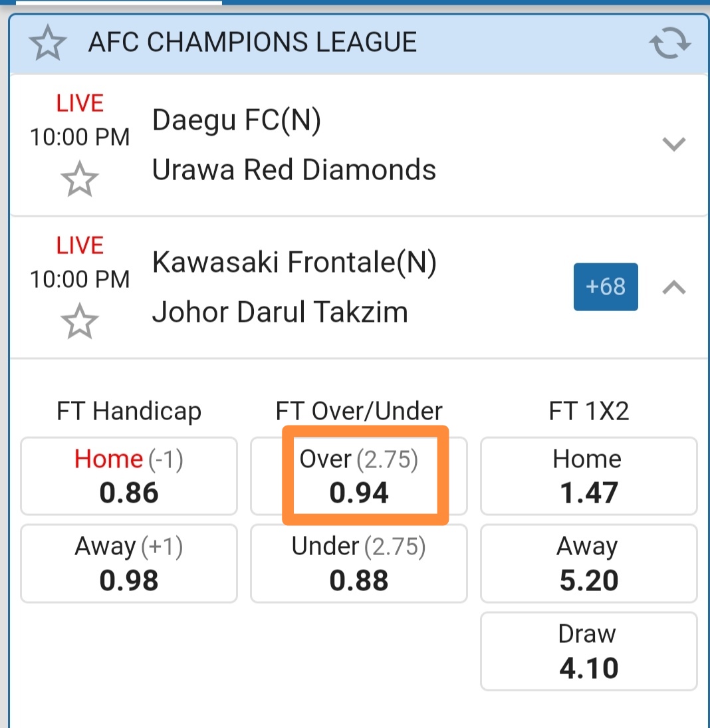Viewport: 710px width, 728px height.
Task: Favorite the AFC Champions League star
Action: pos(47,43)
